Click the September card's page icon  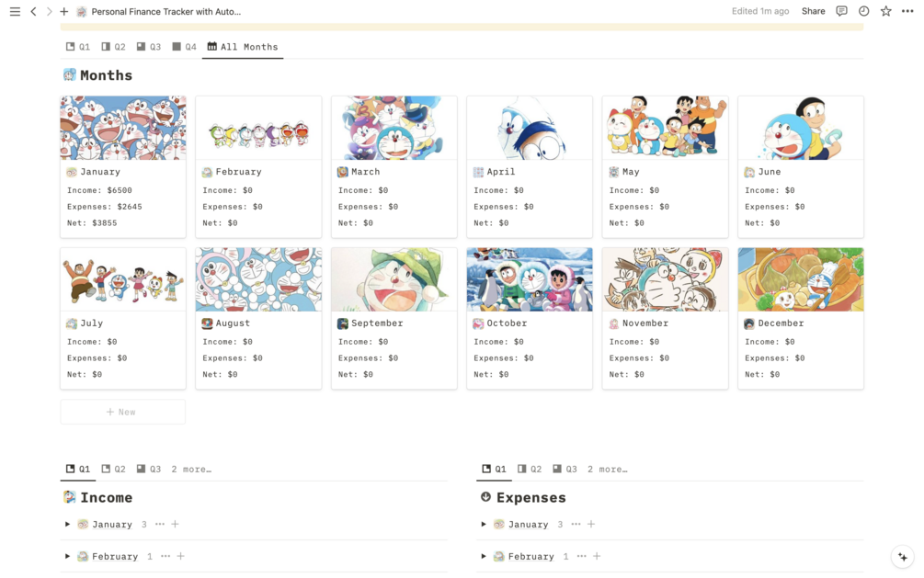click(x=342, y=323)
